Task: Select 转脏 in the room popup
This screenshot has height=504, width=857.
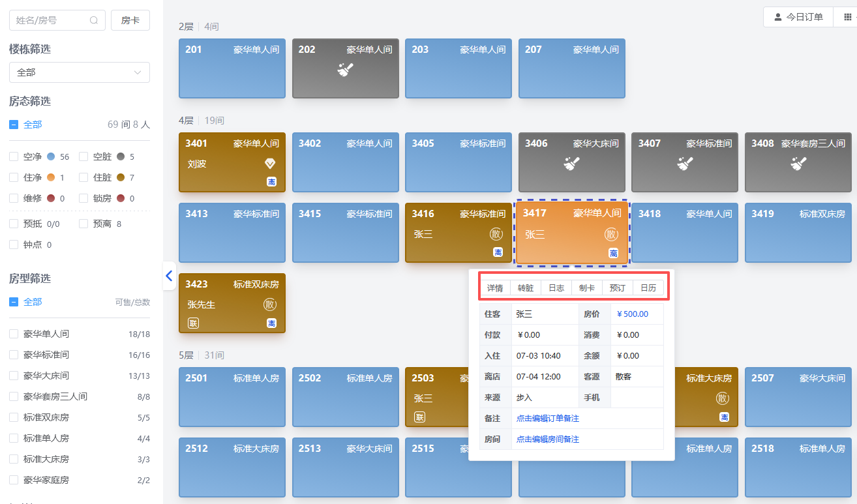Action: pos(526,288)
